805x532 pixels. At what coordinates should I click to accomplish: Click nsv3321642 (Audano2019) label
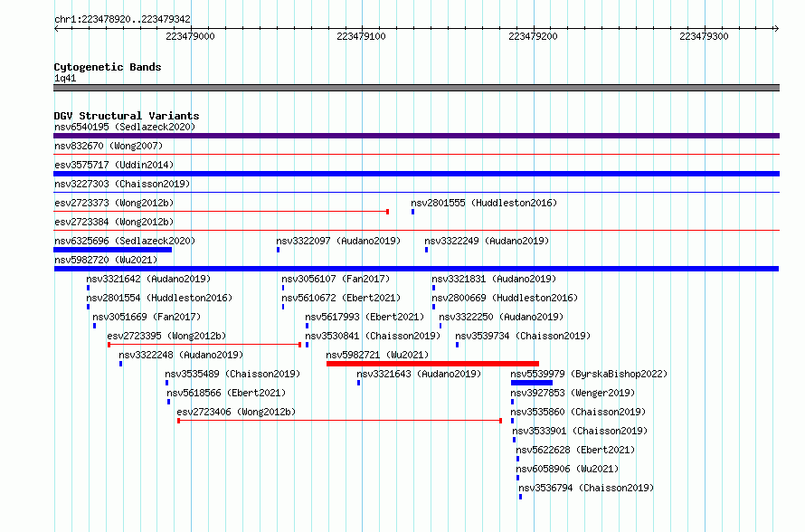148,279
